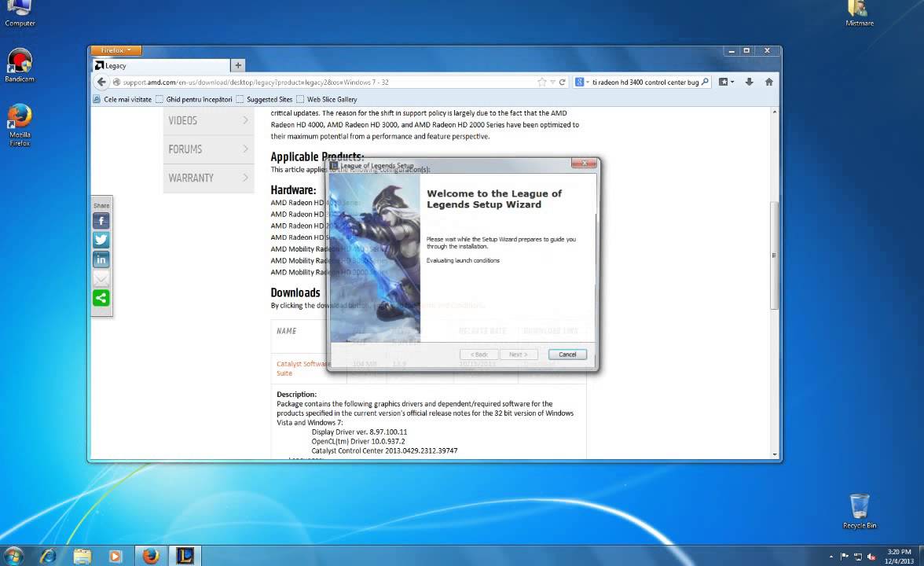Open URL history dropdown arrow
Screen dimensions: 924x566
coord(553,82)
